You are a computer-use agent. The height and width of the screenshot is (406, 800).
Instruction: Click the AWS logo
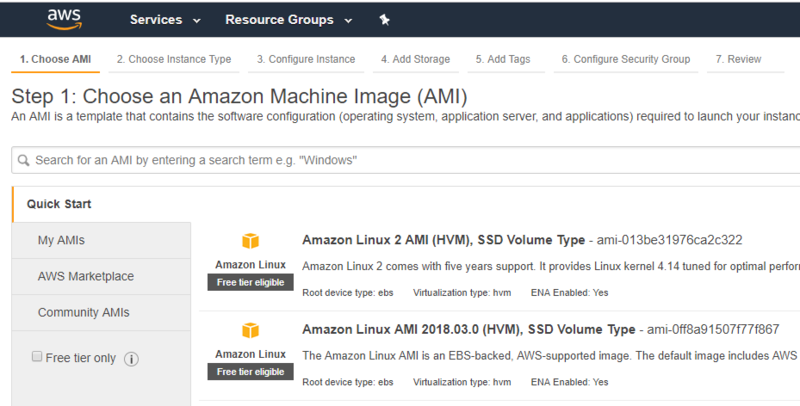click(x=64, y=19)
